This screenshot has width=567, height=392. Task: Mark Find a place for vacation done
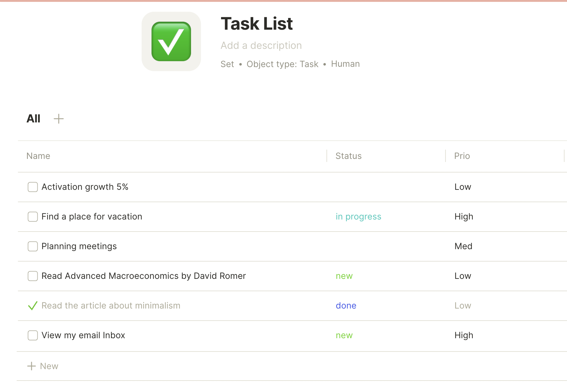33,216
